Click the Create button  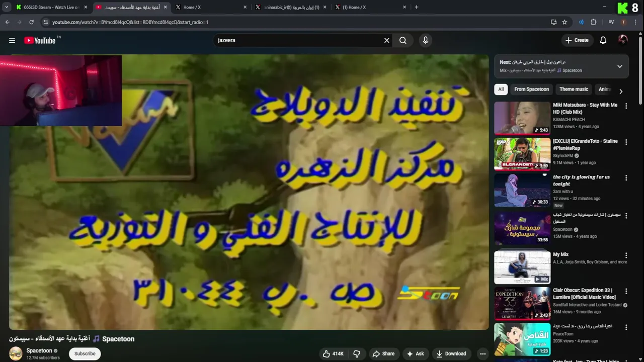point(577,40)
